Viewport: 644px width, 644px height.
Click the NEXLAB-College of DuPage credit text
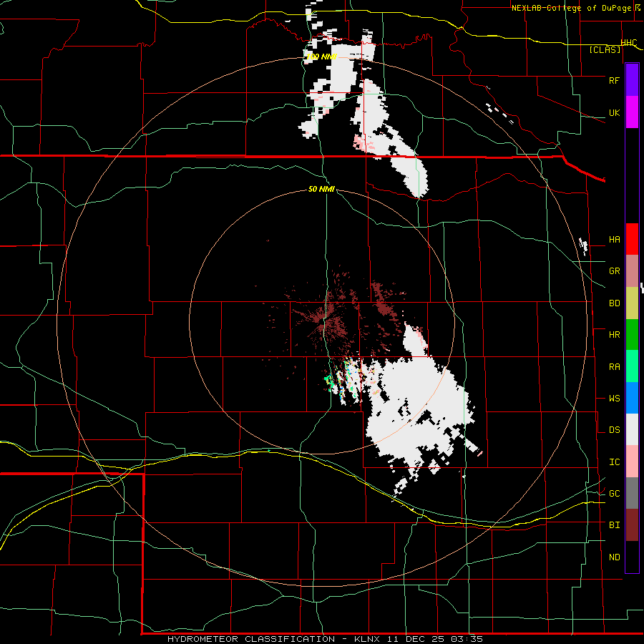tap(572, 8)
